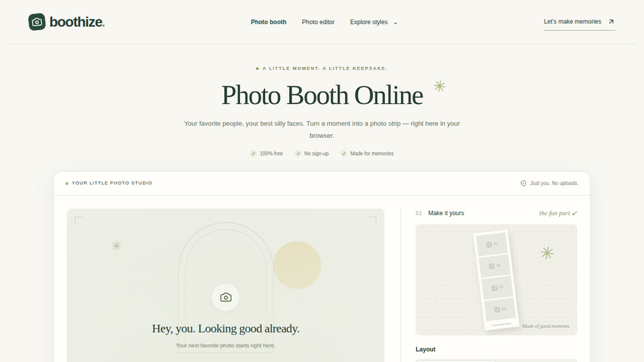Image resolution: width=644 pixels, height=362 pixels.
Task: Click the camera icon in the booth preview
Action: click(225, 297)
